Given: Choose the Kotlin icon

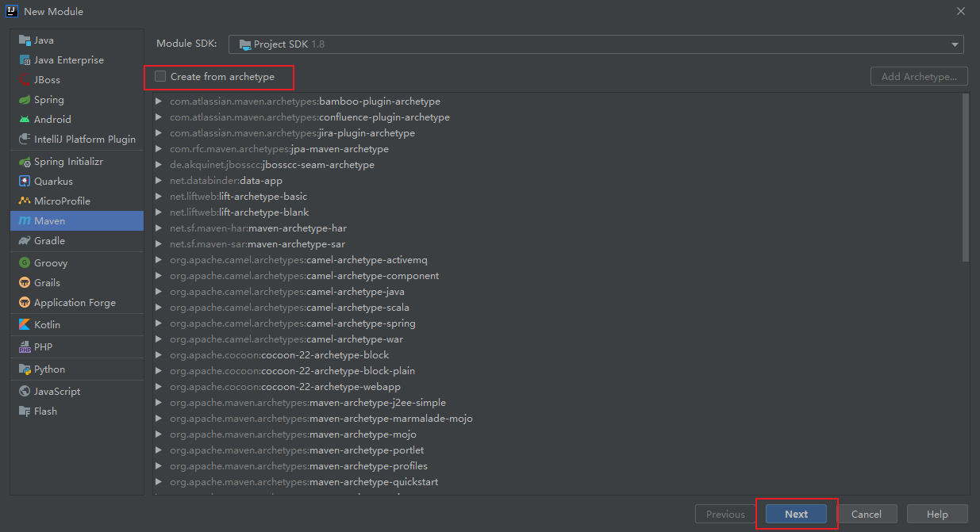Looking at the screenshot, I should click(x=25, y=325).
